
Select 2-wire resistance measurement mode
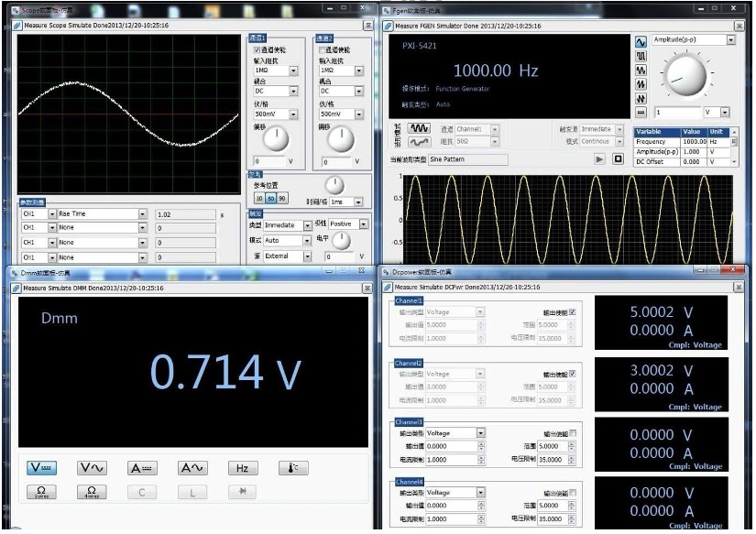click(x=41, y=492)
